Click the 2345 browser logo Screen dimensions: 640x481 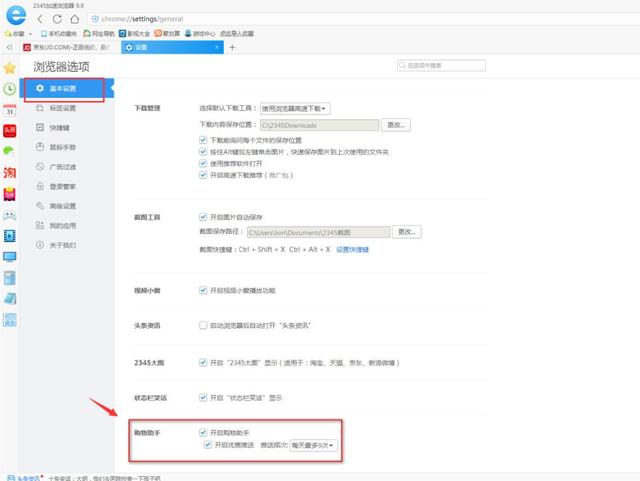16,15
